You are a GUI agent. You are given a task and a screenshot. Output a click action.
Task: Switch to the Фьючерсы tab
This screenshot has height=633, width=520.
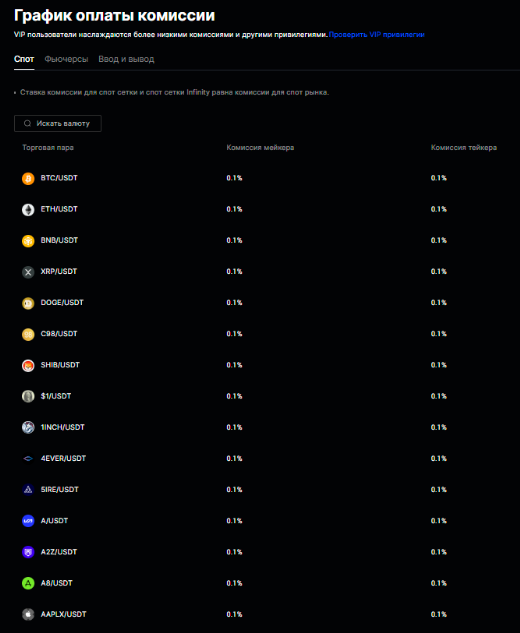click(66, 59)
